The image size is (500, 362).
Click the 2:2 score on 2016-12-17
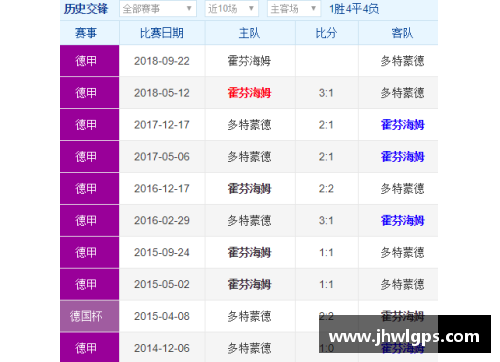click(x=326, y=189)
